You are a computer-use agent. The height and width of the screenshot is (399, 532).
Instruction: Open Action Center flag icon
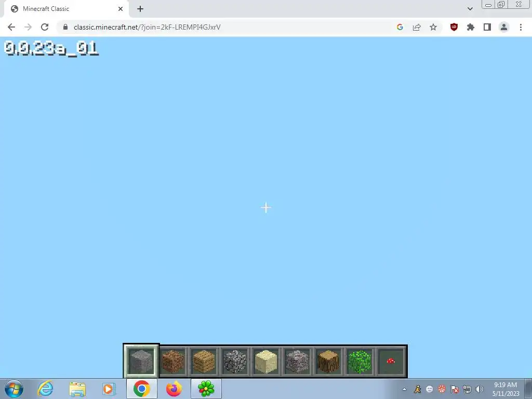coord(455,389)
